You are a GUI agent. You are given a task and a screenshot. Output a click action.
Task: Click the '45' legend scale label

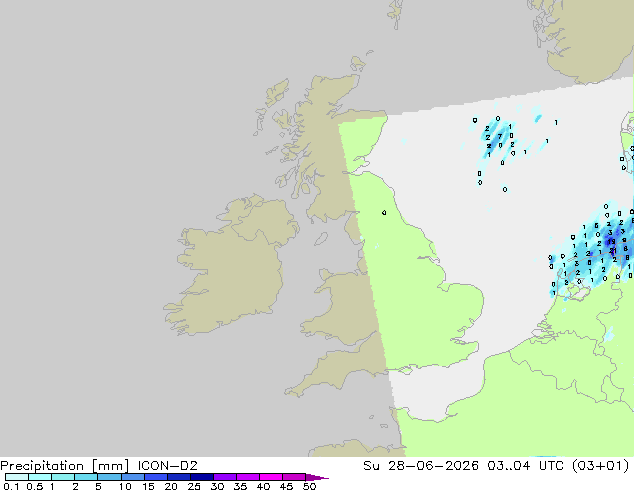pyautogui.click(x=286, y=486)
